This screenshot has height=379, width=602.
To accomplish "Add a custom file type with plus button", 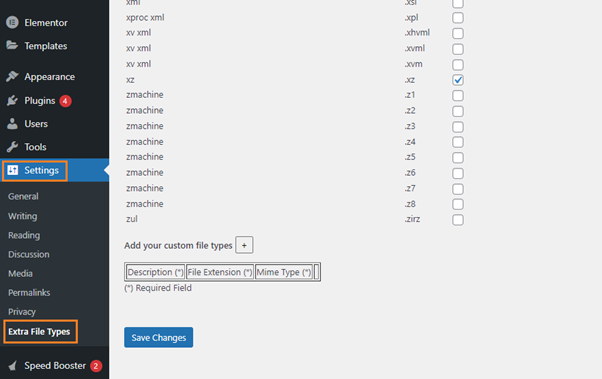I will pos(244,245).
